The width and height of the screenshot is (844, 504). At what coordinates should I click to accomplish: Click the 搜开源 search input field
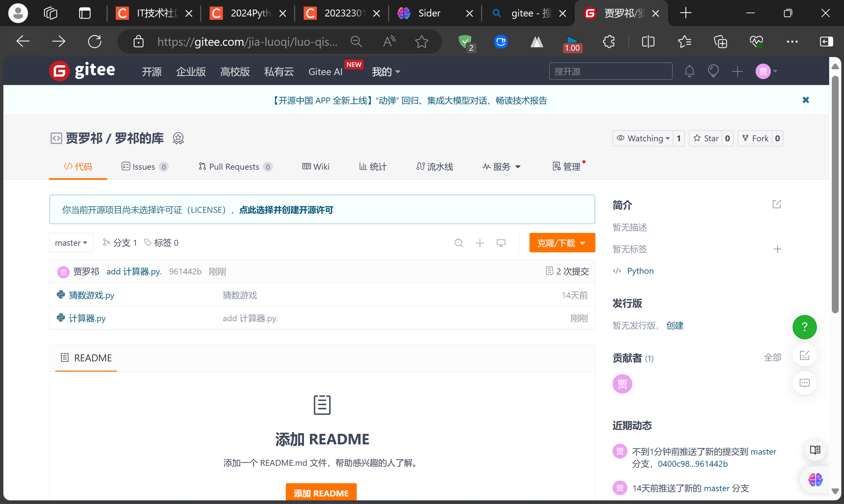610,71
